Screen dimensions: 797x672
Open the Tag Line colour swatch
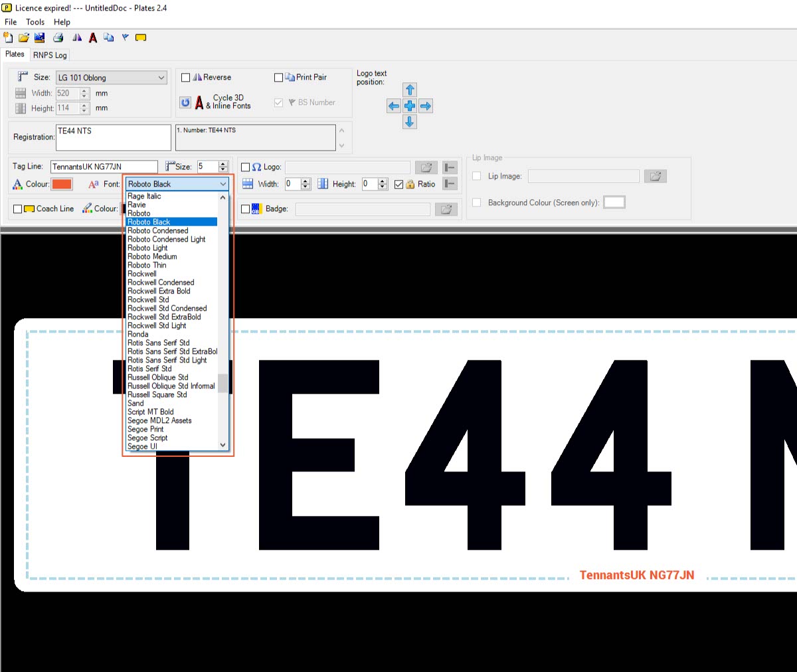coord(62,184)
